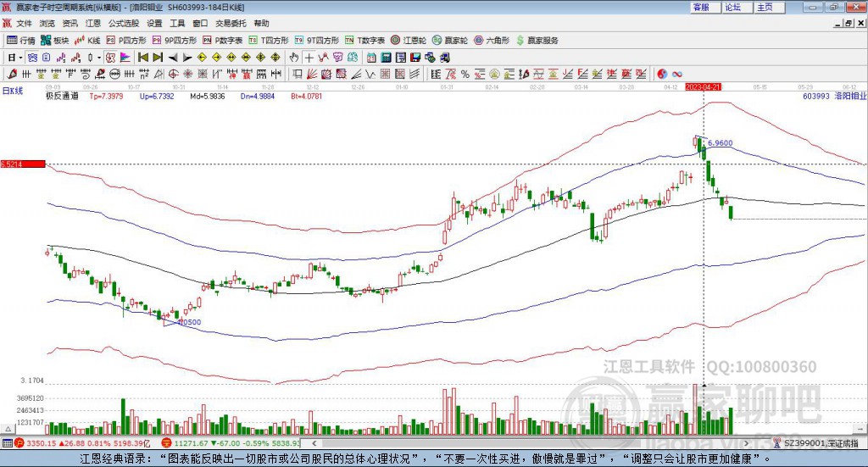Open the 六角形 hexagon tool

(492, 41)
